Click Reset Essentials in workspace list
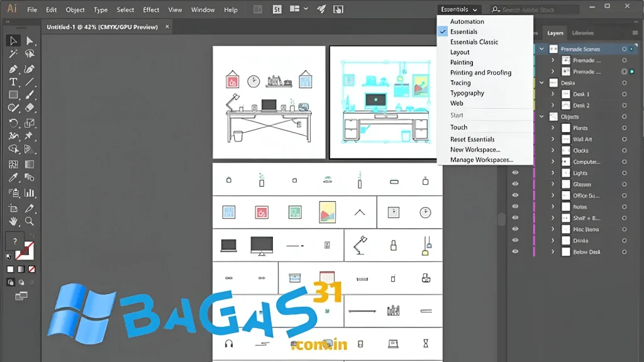The image size is (644, 362). tap(472, 139)
